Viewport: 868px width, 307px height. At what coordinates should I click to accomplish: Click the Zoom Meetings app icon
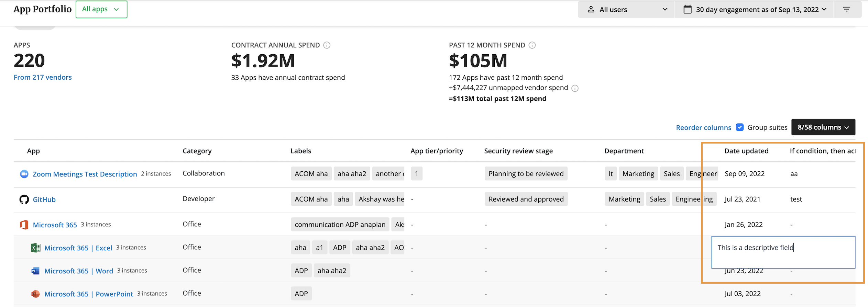pyautogui.click(x=24, y=174)
